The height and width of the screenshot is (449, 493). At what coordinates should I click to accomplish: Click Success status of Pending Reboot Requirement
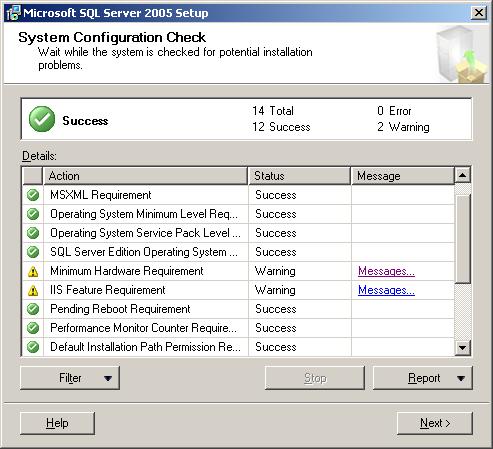[x=276, y=309]
